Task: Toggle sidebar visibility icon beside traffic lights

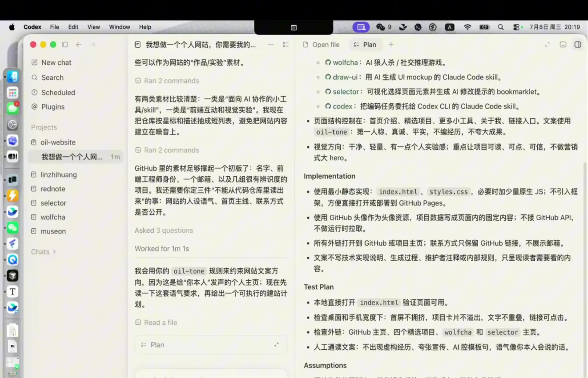Action: (65, 44)
